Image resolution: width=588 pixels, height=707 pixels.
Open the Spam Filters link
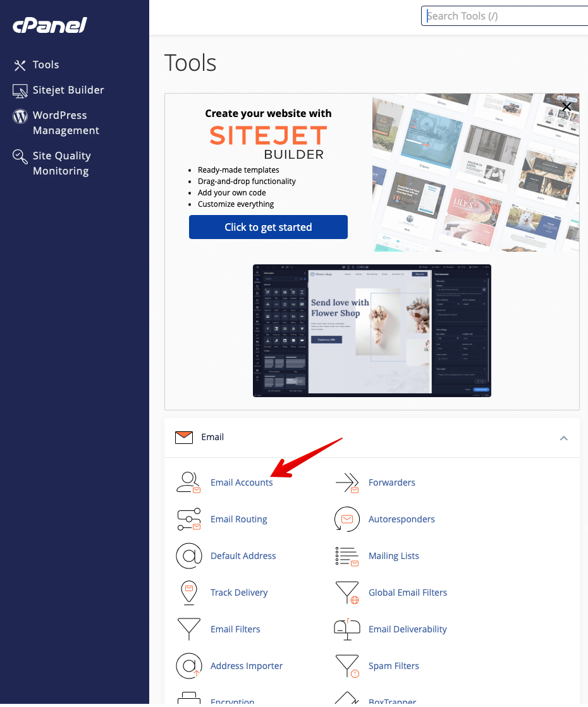[394, 666]
